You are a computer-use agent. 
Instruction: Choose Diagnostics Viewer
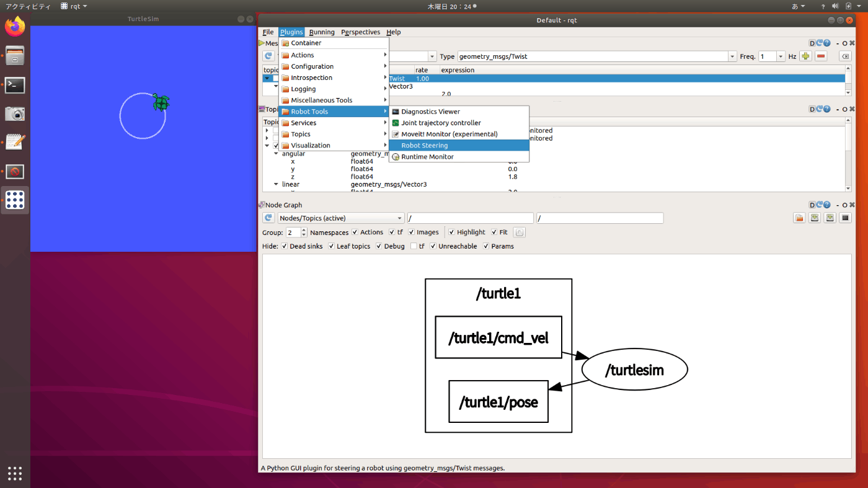coord(459,112)
